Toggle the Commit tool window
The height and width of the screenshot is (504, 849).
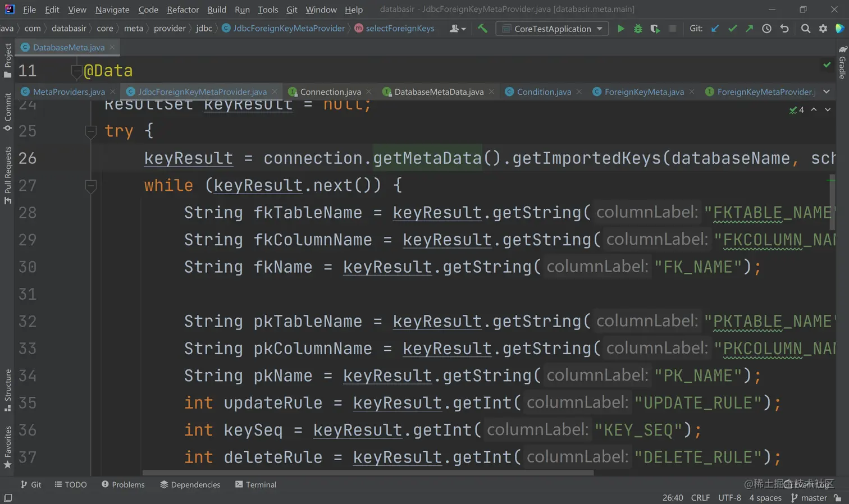click(x=7, y=112)
